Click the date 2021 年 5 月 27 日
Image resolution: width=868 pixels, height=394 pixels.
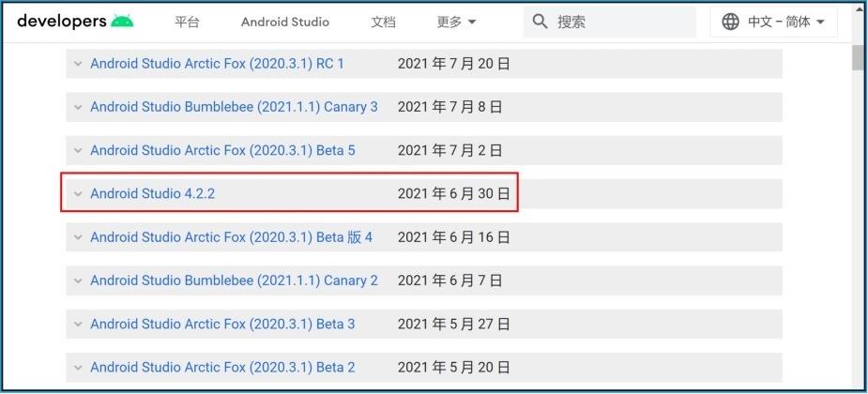454,325
